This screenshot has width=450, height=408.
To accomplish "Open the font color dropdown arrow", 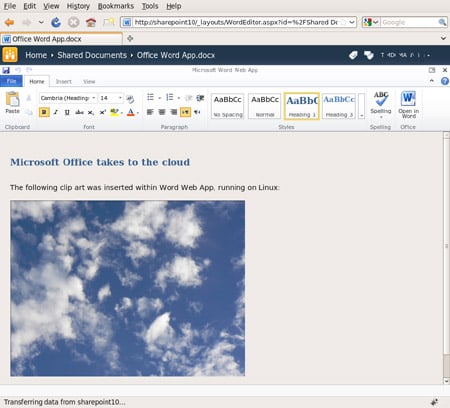I will tap(138, 113).
